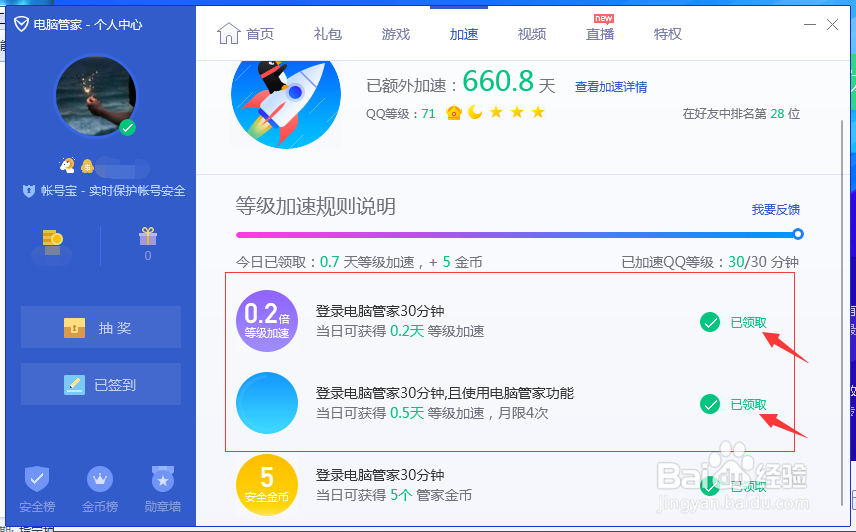Viewport: 856px width, 532px height.
Task: Click the home house icon
Action: [228, 33]
